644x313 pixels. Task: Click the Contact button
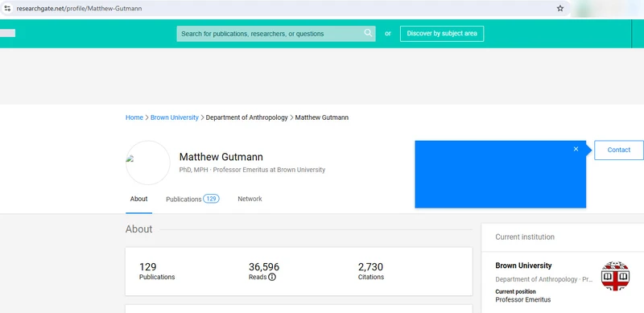[618, 150]
